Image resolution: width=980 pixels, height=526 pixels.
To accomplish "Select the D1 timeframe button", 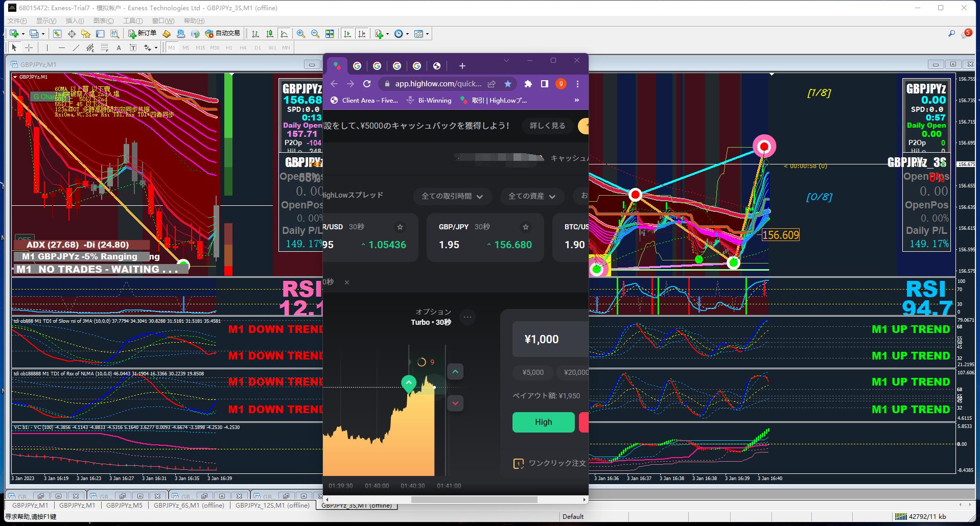I will (258, 48).
